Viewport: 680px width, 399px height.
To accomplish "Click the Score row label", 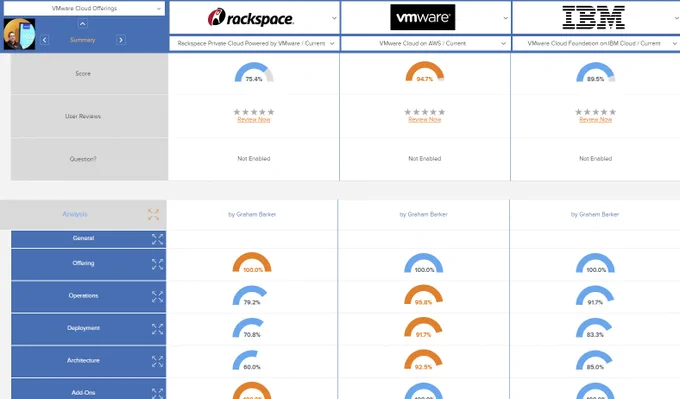I will click(83, 74).
